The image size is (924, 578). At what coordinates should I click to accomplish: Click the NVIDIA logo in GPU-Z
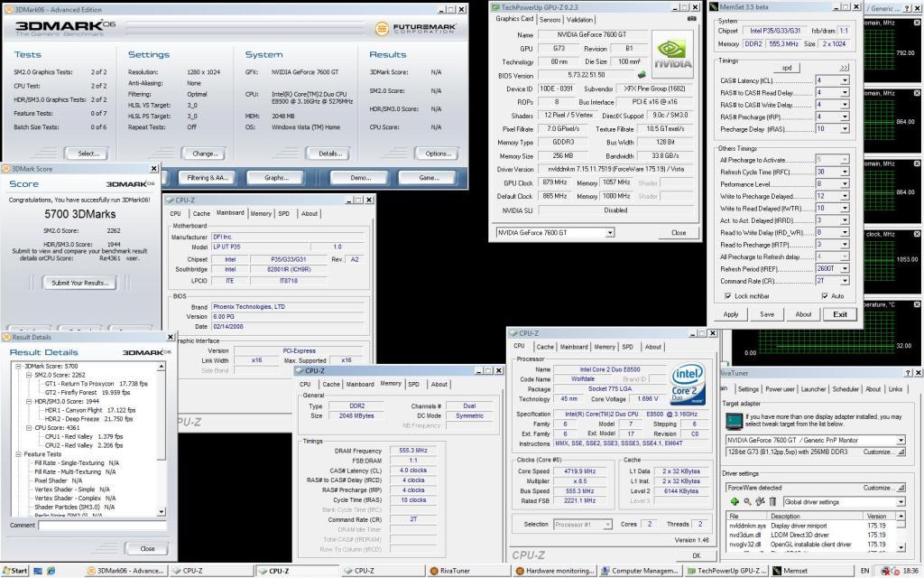point(673,54)
